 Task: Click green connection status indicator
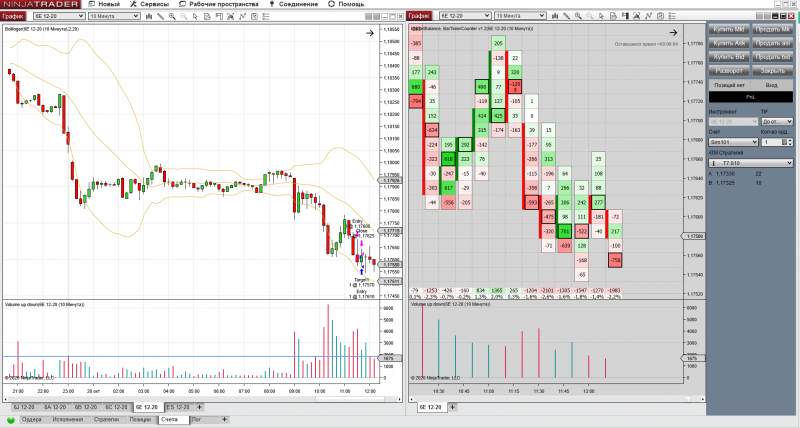click(x=11, y=420)
